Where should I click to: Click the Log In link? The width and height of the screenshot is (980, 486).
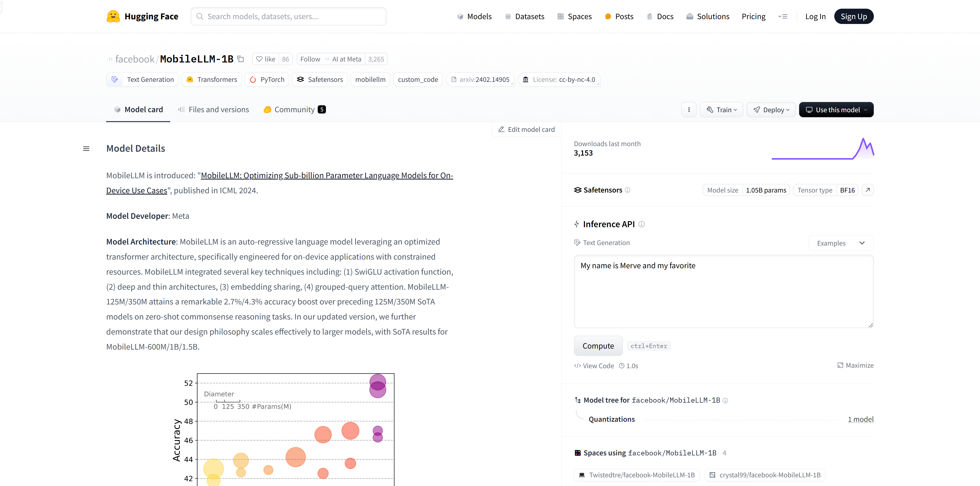click(x=815, y=16)
